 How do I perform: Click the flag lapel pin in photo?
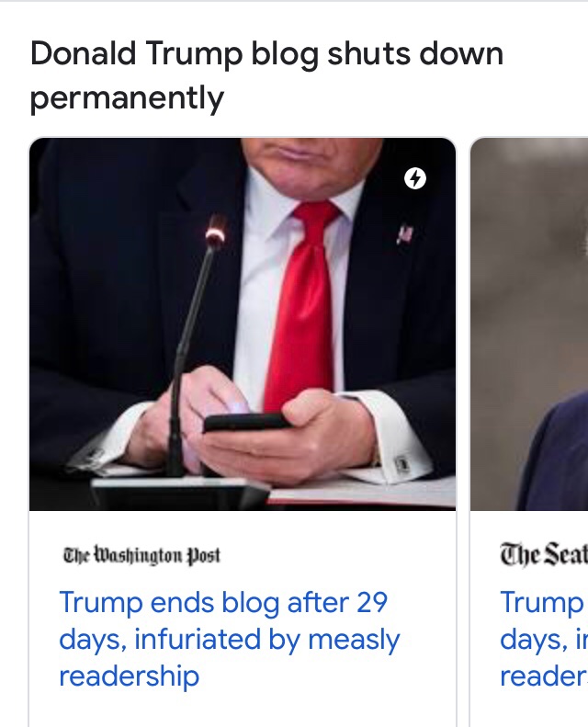coord(404,233)
